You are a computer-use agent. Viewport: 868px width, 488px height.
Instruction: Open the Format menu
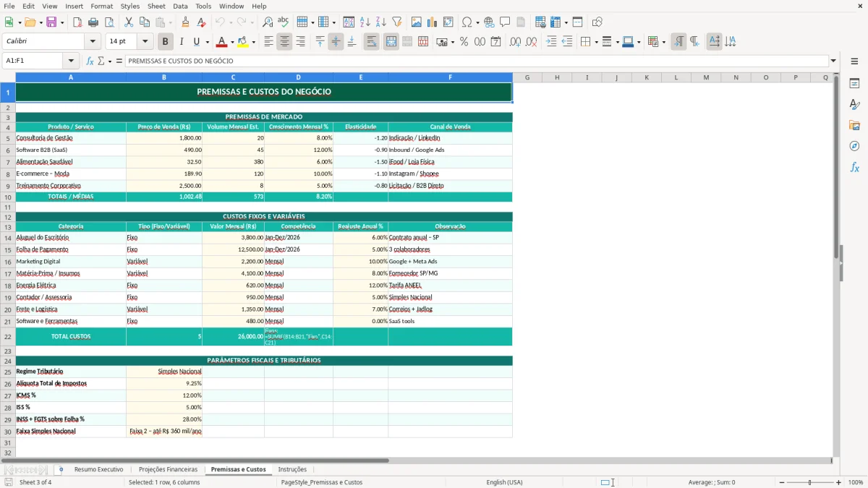coord(101,6)
